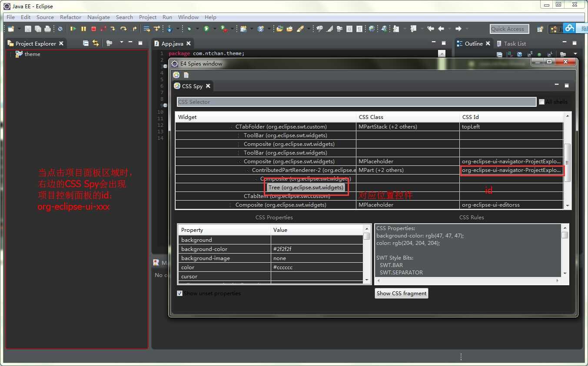This screenshot has height=366, width=588.
Task: Click the red Terminate icon
Action: pos(93,29)
